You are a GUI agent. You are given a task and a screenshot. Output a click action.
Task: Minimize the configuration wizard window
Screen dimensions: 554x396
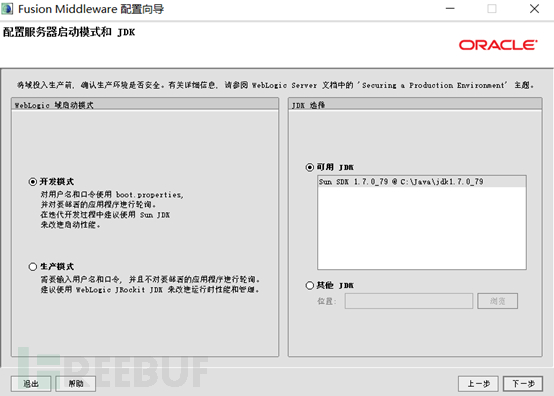tap(450, 9)
